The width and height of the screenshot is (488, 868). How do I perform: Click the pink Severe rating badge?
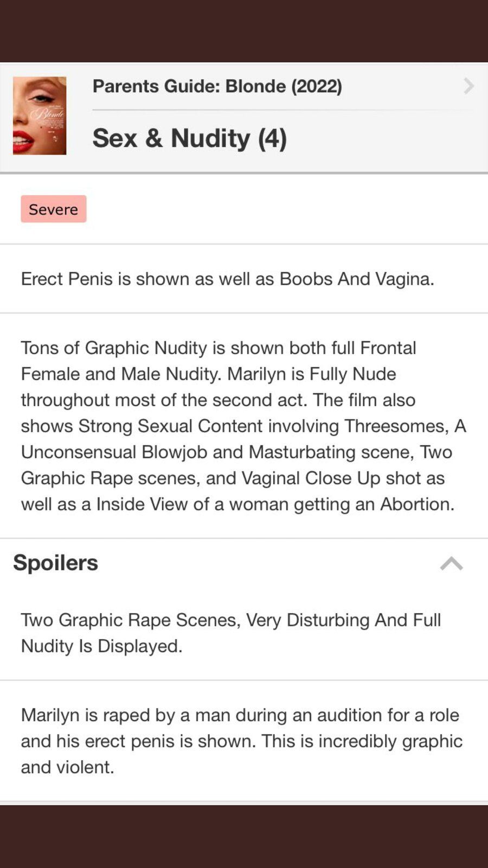[x=54, y=209]
